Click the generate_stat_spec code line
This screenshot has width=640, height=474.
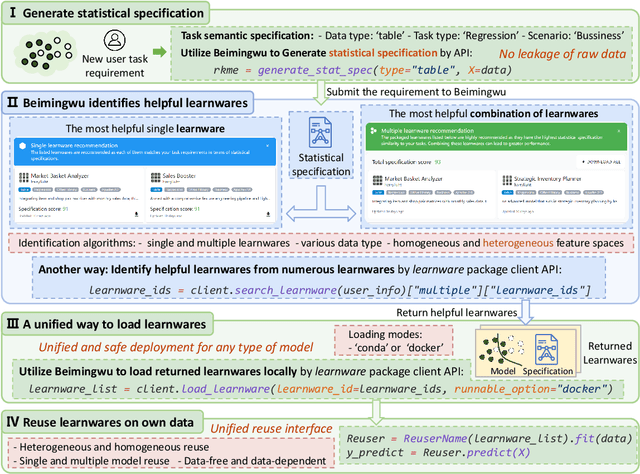[362, 70]
